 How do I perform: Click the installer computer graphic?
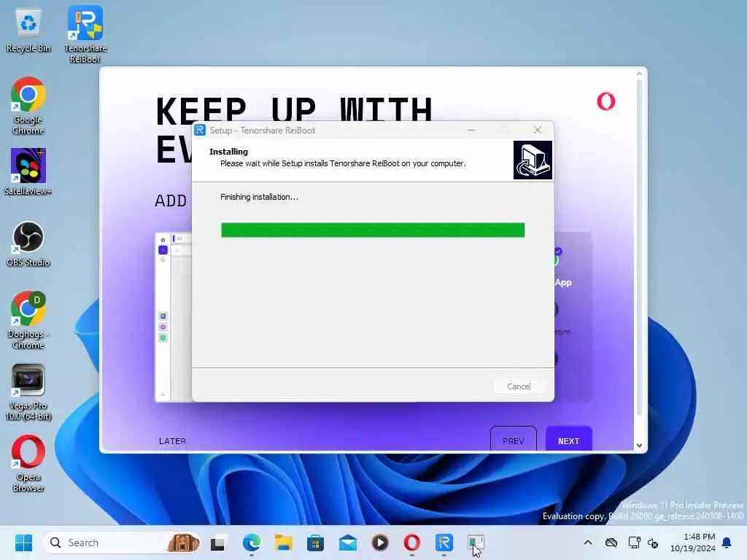(533, 160)
